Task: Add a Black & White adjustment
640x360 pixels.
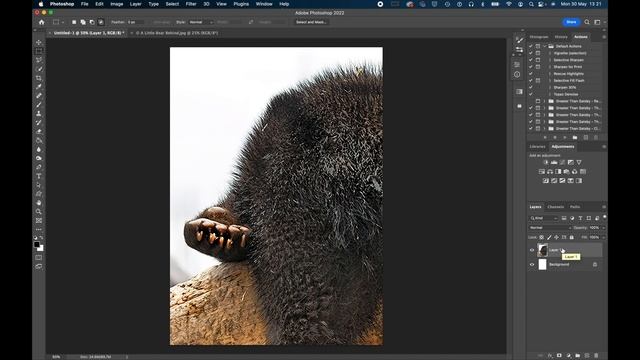Action: [x=558, y=171]
